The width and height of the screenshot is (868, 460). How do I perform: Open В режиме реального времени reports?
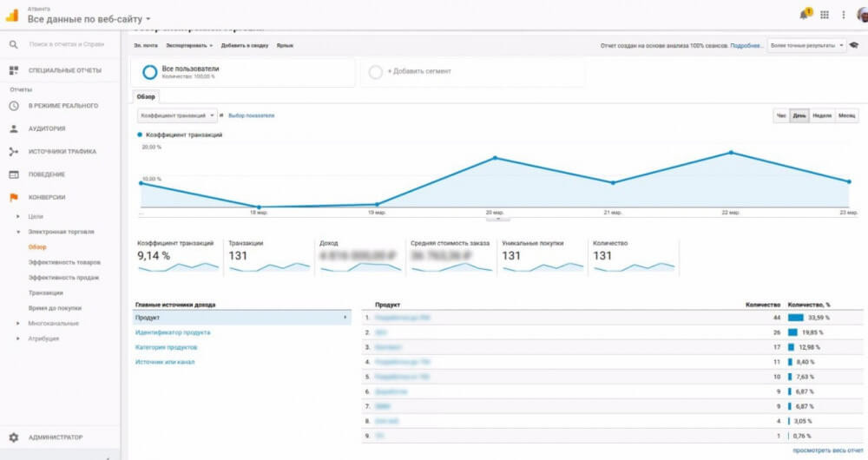pyautogui.click(x=63, y=106)
